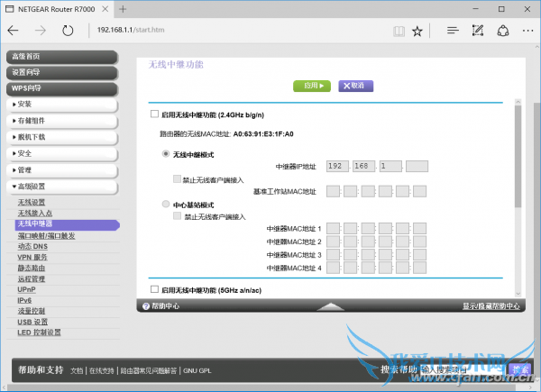Expand help center with the up triangle
The image size is (541, 392).
(x=331, y=306)
